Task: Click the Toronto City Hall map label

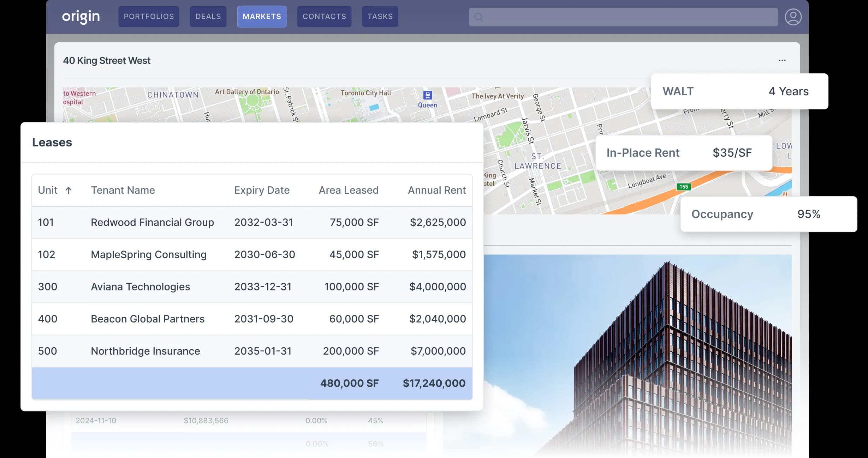Action: pyautogui.click(x=366, y=93)
